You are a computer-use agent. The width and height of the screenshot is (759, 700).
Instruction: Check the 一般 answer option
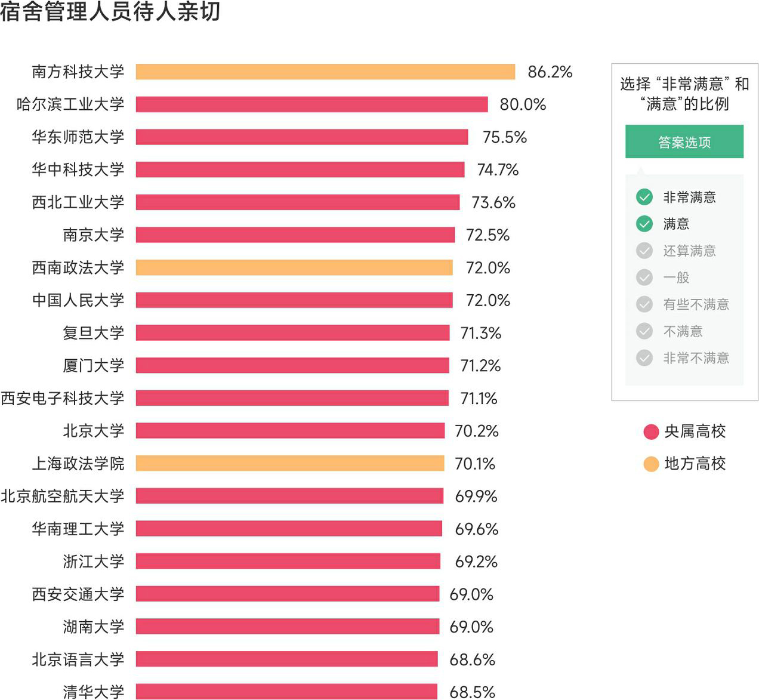(644, 277)
